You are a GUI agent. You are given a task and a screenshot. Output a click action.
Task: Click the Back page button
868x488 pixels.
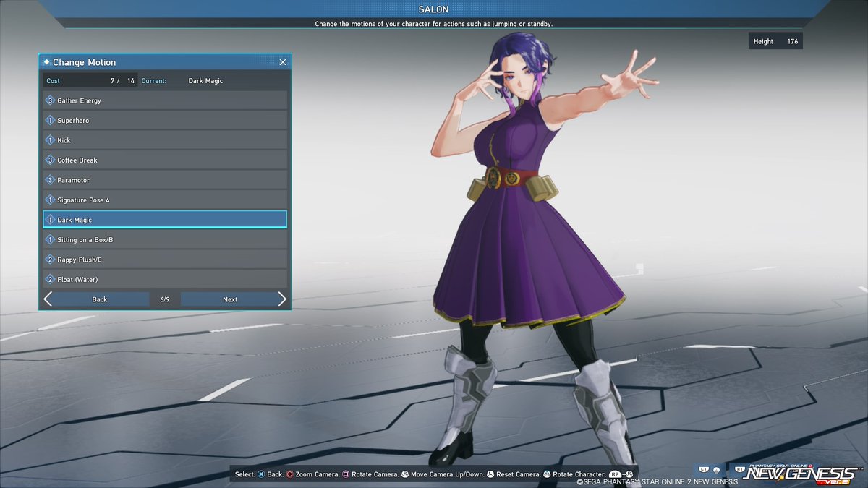(x=100, y=299)
